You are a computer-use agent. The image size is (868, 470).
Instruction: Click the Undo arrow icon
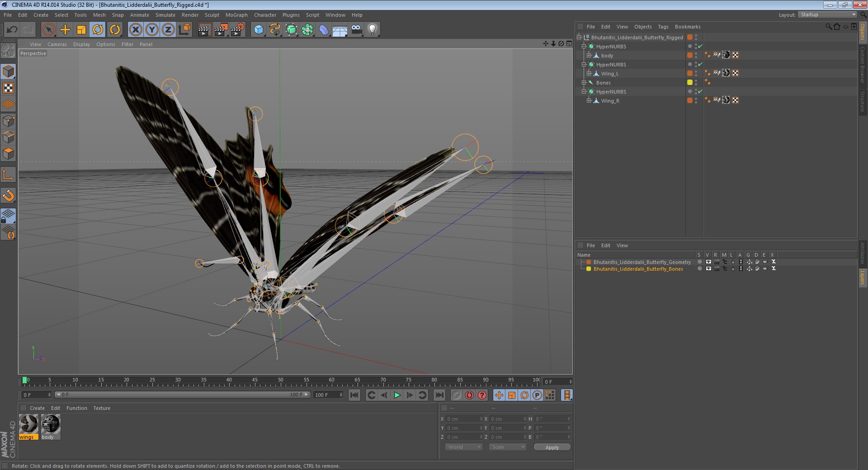(x=12, y=30)
